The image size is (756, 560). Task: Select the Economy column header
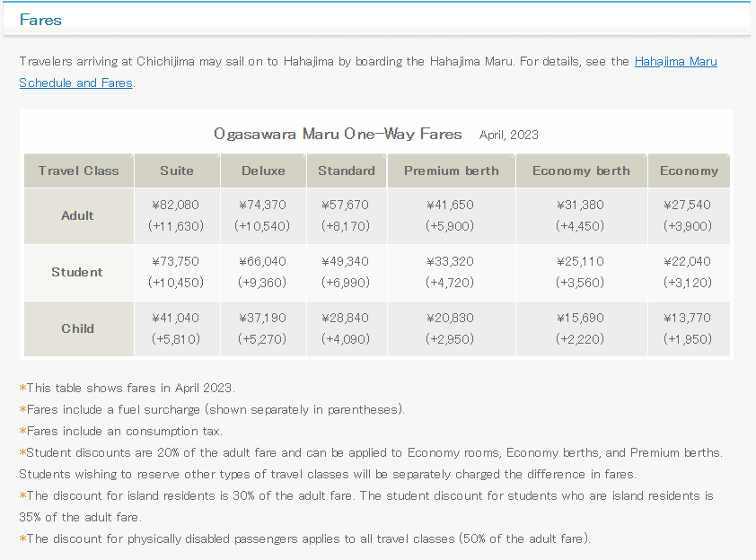[x=689, y=171]
